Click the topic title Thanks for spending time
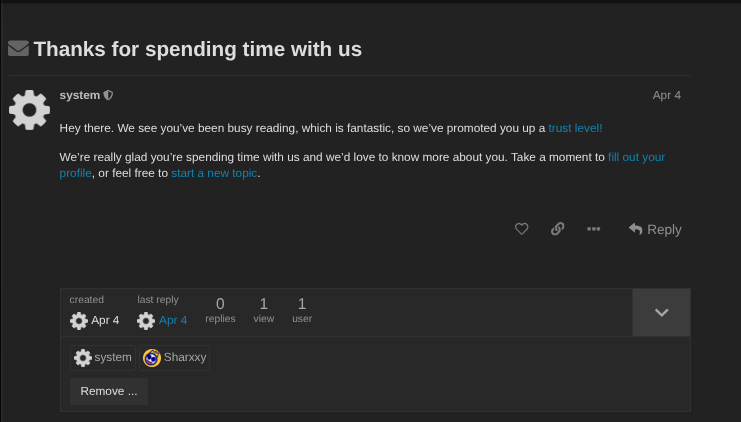741x422 pixels. 197,48
